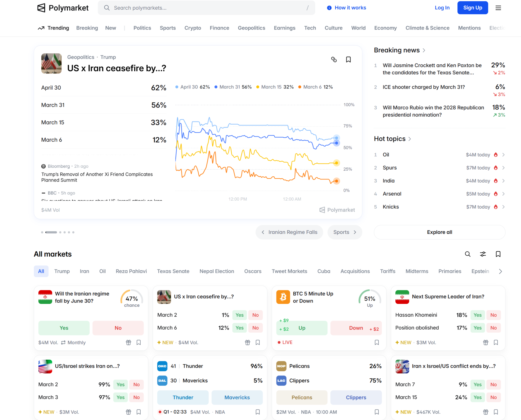Focus the Search polymarkets input field
The image size is (521, 420).
tap(206, 8)
